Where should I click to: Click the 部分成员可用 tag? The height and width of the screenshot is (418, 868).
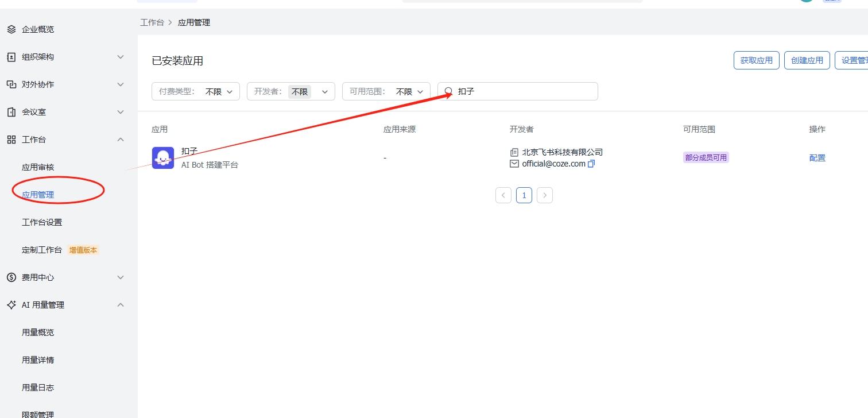706,157
